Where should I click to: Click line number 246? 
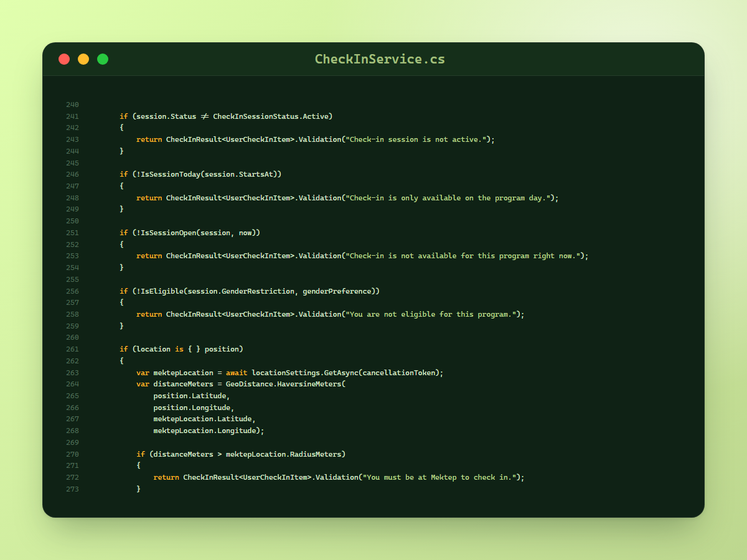[72, 174]
